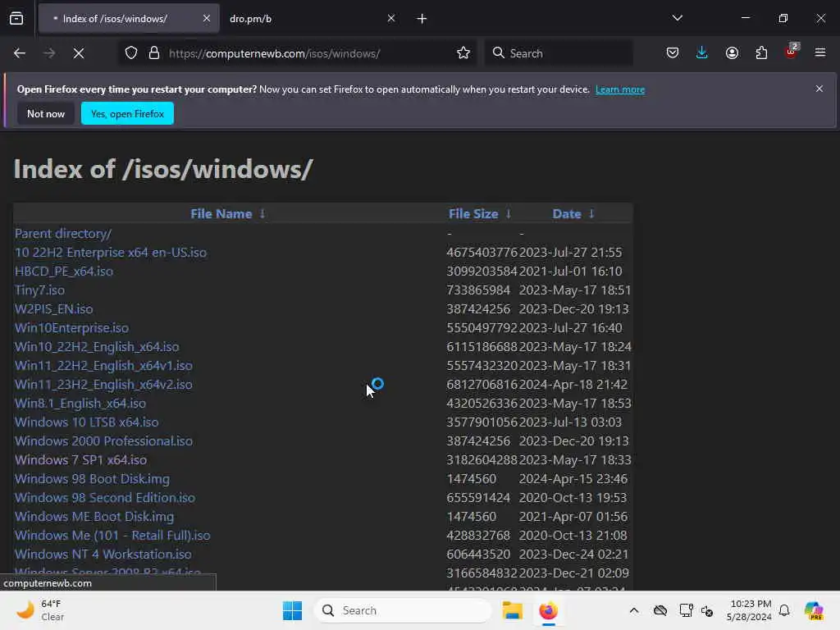Open the Learn more link
This screenshot has width=840, height=630.
click(x=620, y=89)
